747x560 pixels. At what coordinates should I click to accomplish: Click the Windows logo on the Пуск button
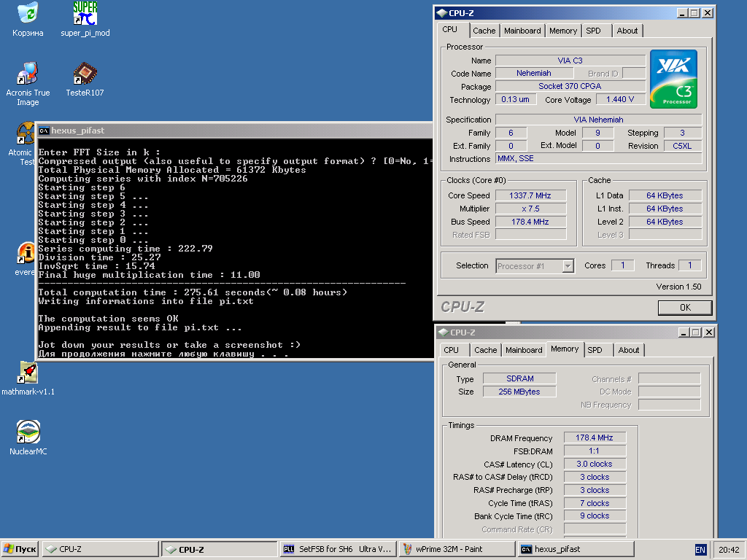click(9, 549)
